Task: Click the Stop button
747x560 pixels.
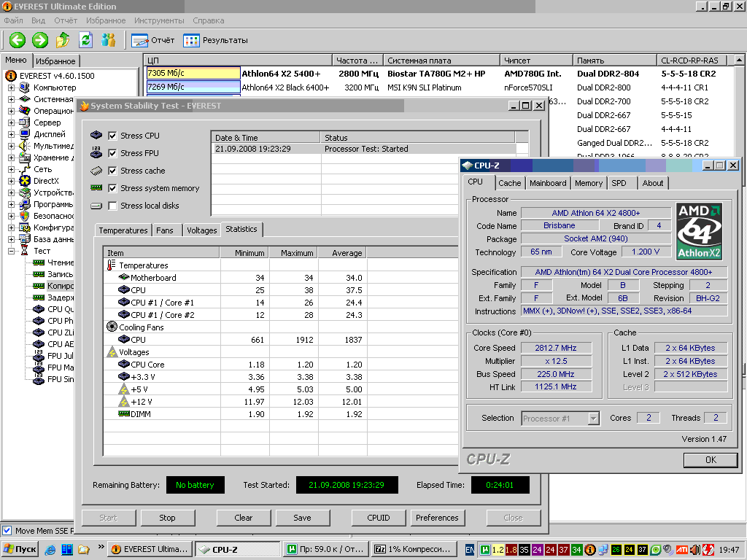Action: (167, 518)
